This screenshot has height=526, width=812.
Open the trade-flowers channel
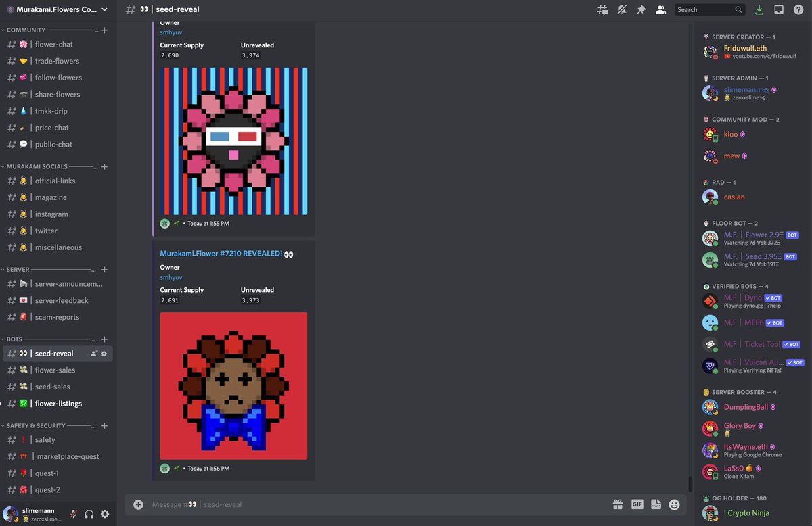[x=58, y=61]
